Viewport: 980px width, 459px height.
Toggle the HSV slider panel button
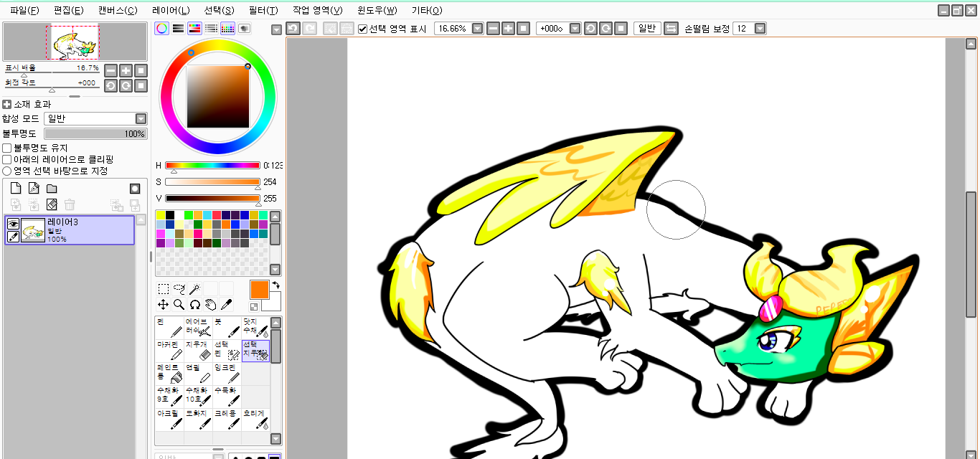click(x=194, y=29)
